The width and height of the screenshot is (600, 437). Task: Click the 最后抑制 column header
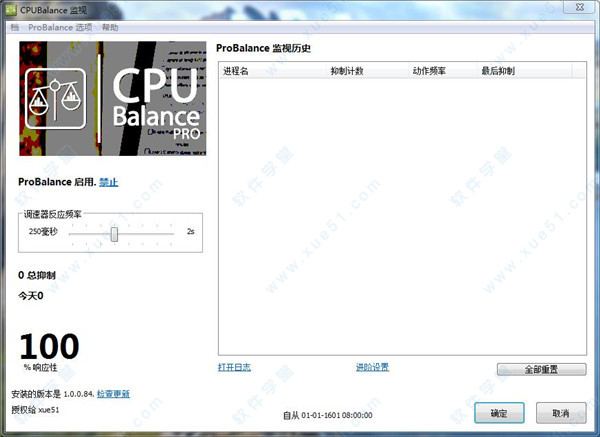525,71
